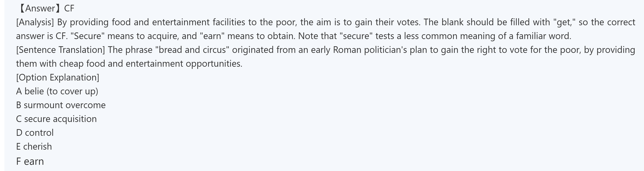Click the phrase "entertainment opportunities"

tap(184, 64)
